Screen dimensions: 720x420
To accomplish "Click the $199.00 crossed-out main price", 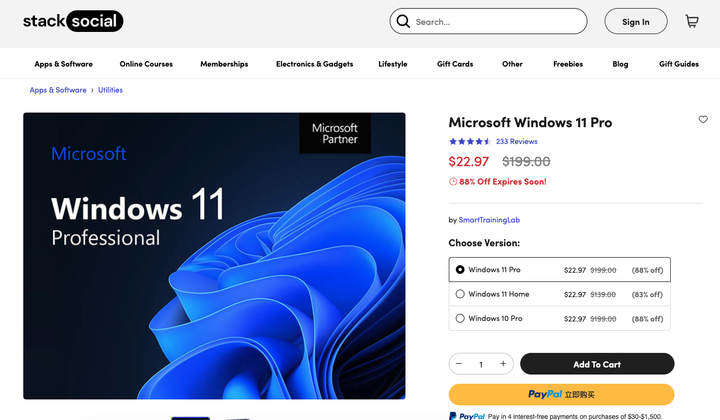I will pyautogui.click(x=526, y=162).
